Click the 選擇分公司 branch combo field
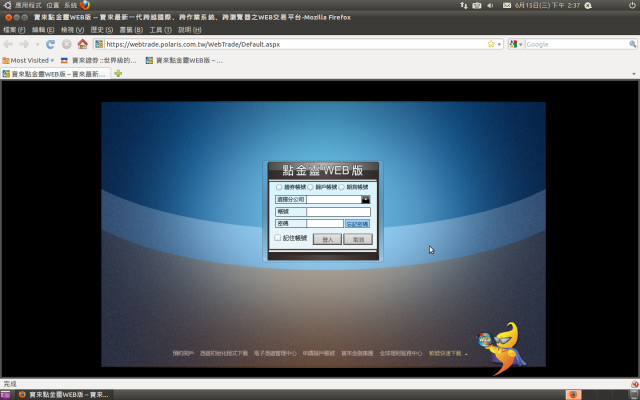This screenshot has width=640, height=400. click(x=334, y=200)
